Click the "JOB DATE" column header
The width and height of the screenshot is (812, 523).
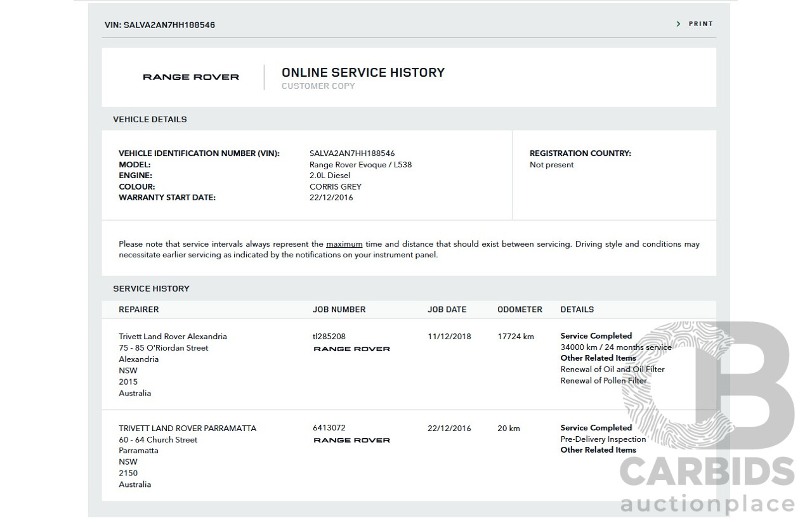tap(447, 310)
